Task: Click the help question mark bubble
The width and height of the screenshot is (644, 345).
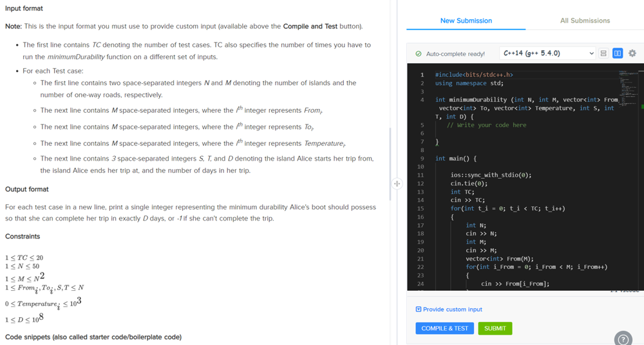Action: pyautogui.click(x=623, y=339)
